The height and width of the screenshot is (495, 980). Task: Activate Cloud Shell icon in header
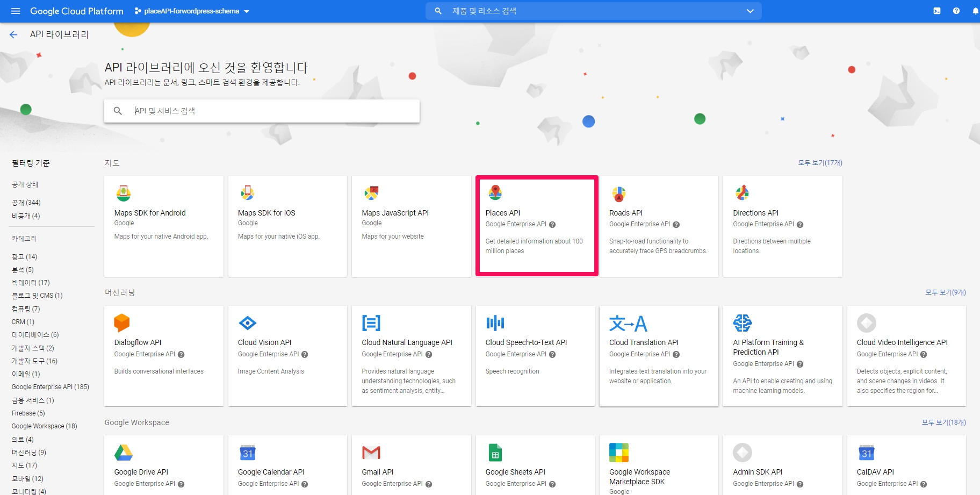click(937, 11)
